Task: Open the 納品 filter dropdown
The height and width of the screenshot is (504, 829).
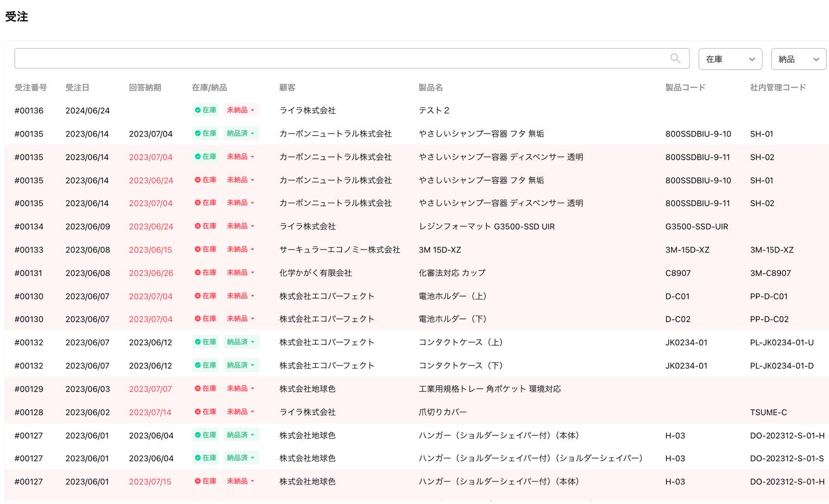Action: pyautogui.click(x=798, y=59)
